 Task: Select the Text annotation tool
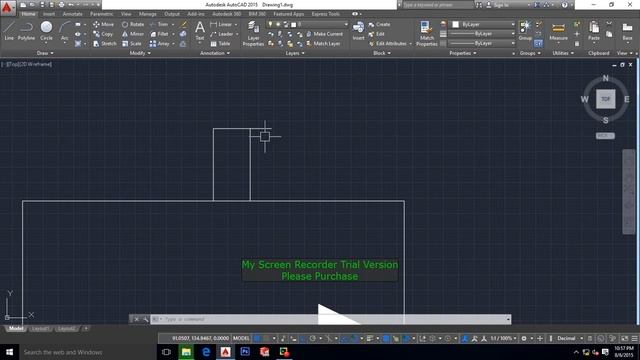point(200,31)
